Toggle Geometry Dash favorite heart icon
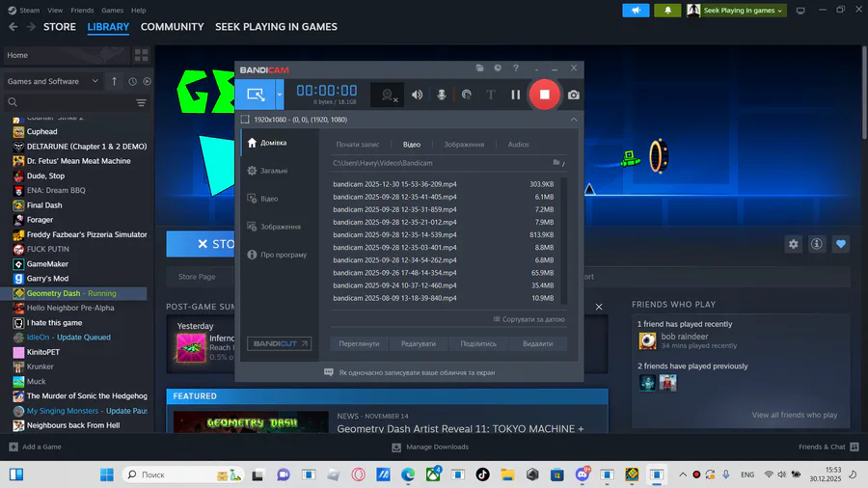Screen dimensions: 868x488 pyautogui.click(x=840, y=244)
